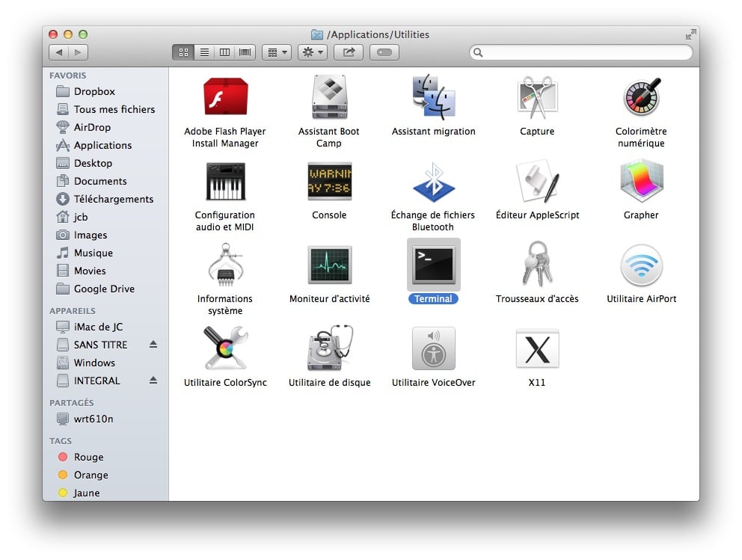The width and height of the screenshot is (742, 560).
Task: Go to Téléchargements in sidebar
Action: [113, 199]
